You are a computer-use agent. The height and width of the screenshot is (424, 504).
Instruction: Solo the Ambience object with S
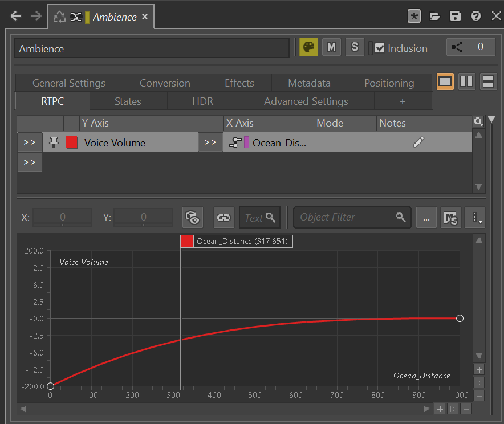tap(355, 47)
